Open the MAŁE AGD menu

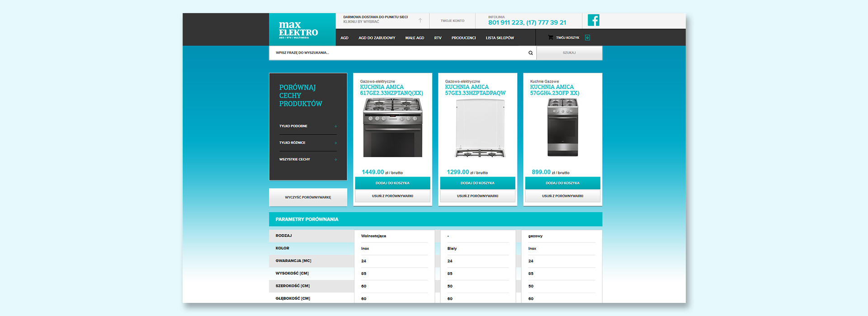[415, 38]
